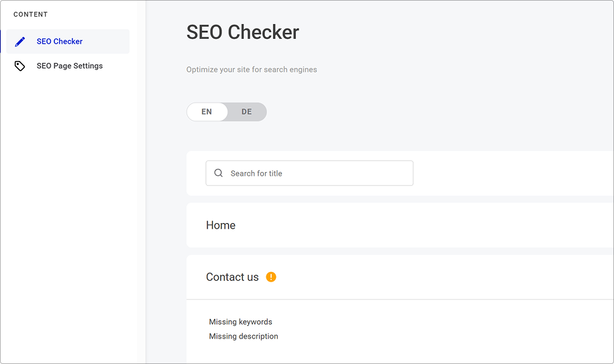Open SEO Page Settings in the sidebar
This screenshot has height=364, width=614.
[68, 66]
